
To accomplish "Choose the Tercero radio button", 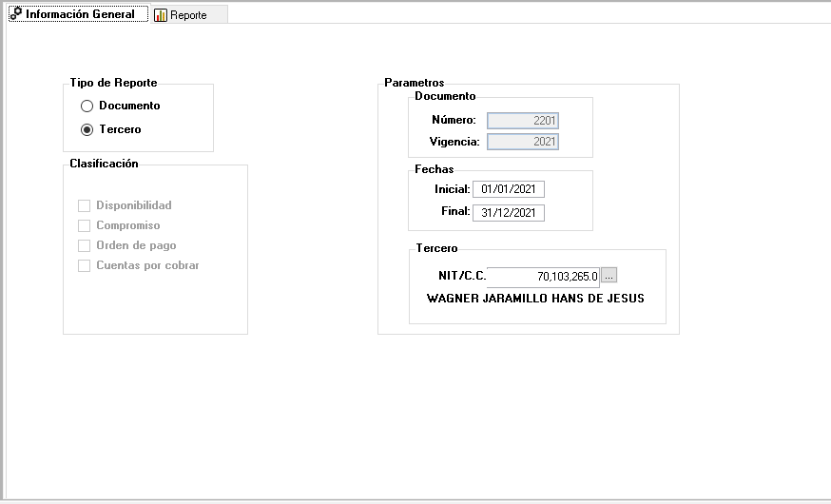I will (x=87, y=129).
